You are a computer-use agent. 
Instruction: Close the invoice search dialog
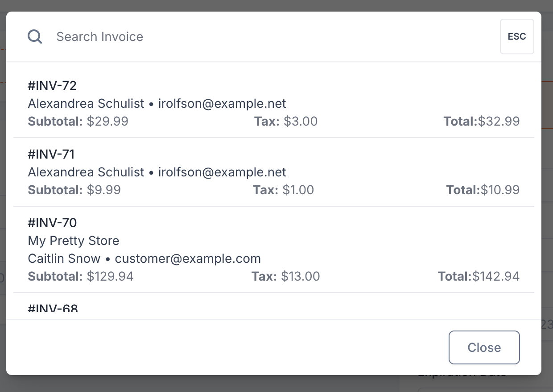coord(484,347)
